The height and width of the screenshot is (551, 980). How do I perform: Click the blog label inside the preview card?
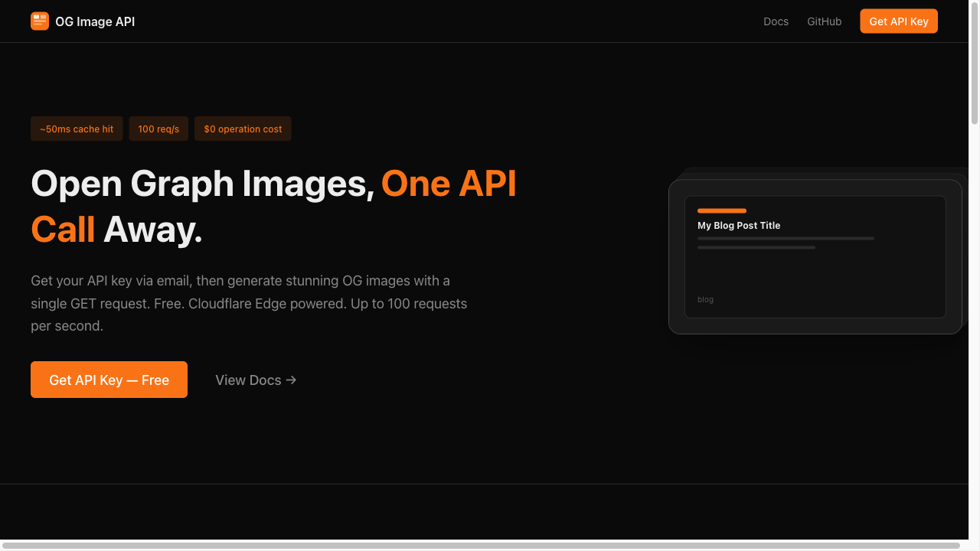click(705, 299)
